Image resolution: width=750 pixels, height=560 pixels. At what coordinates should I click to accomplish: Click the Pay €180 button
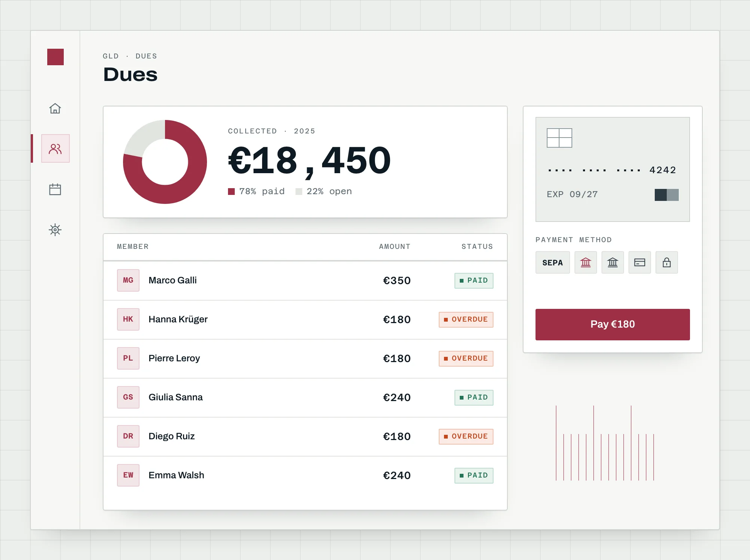tap(613, 325)
